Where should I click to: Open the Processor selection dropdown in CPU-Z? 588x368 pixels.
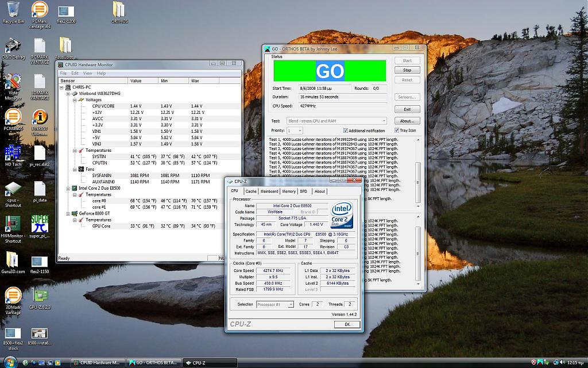tap(275, 305)
